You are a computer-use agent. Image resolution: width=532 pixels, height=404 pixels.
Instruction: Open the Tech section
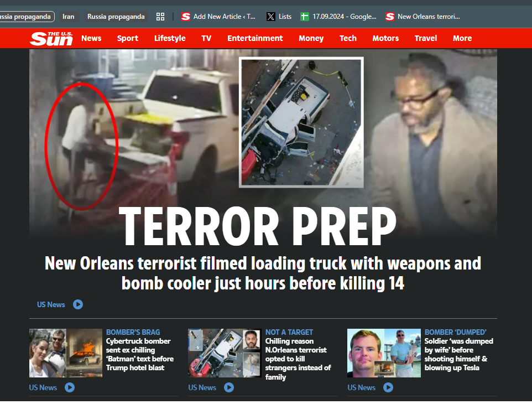(348, 38)
